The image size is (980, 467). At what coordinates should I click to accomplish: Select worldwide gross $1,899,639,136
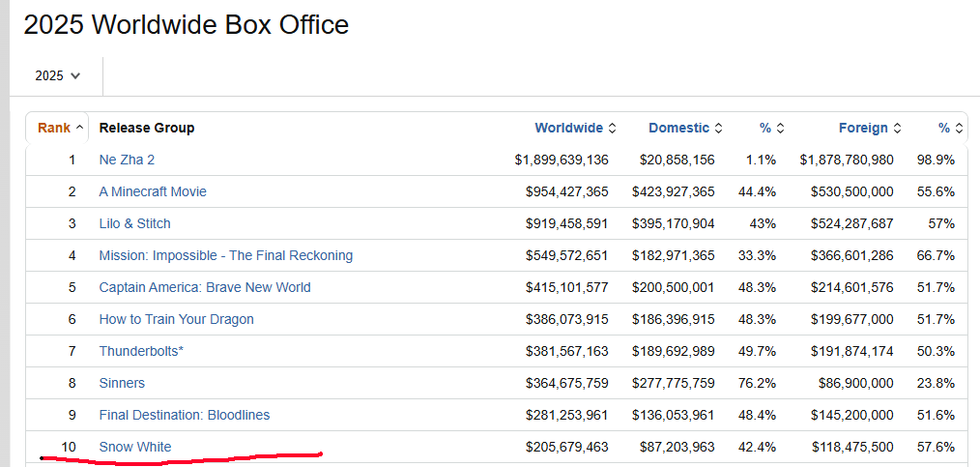click(562, 160)
